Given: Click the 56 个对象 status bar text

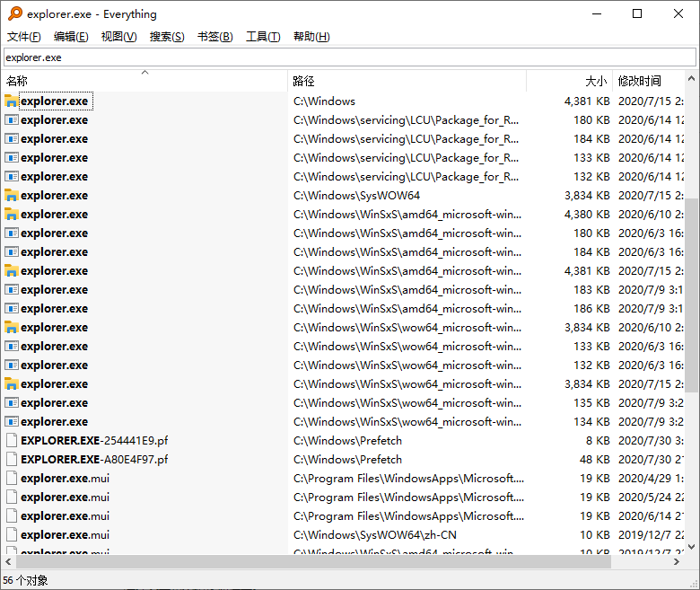Looking at the screenshot, I should [x=25, y=580].
